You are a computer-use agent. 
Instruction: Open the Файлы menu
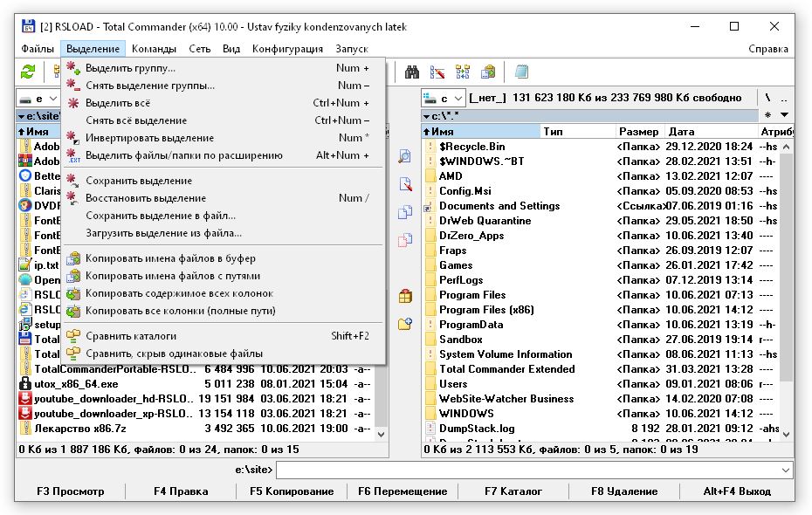click(38, 49)
